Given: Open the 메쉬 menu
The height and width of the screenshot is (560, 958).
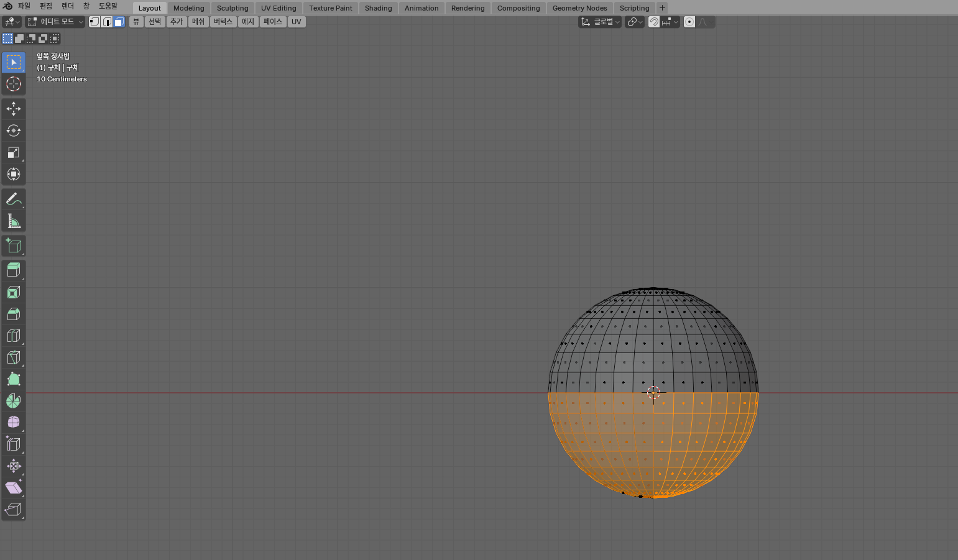Looking at the screenshot, I should coord(198,22).
